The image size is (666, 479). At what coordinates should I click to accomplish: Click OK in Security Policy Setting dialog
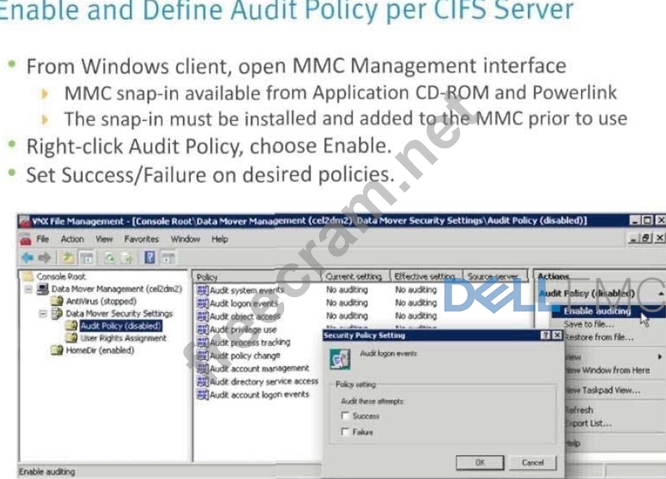click(x=480, y=462)
